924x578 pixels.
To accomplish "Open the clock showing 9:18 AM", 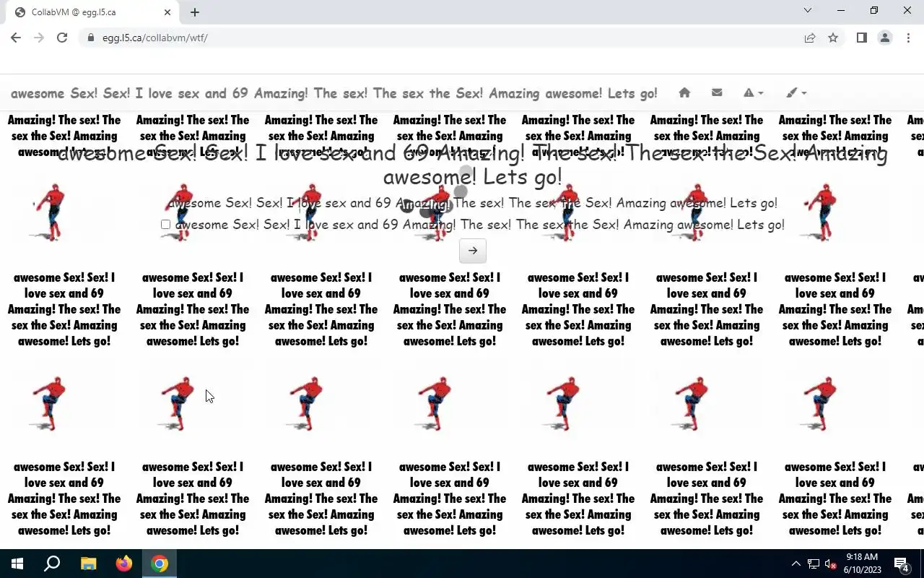I will pos(863,564).
